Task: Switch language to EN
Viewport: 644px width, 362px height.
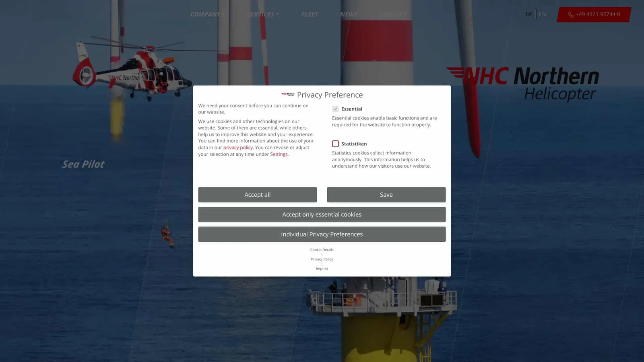Action: tap(543, 14)
